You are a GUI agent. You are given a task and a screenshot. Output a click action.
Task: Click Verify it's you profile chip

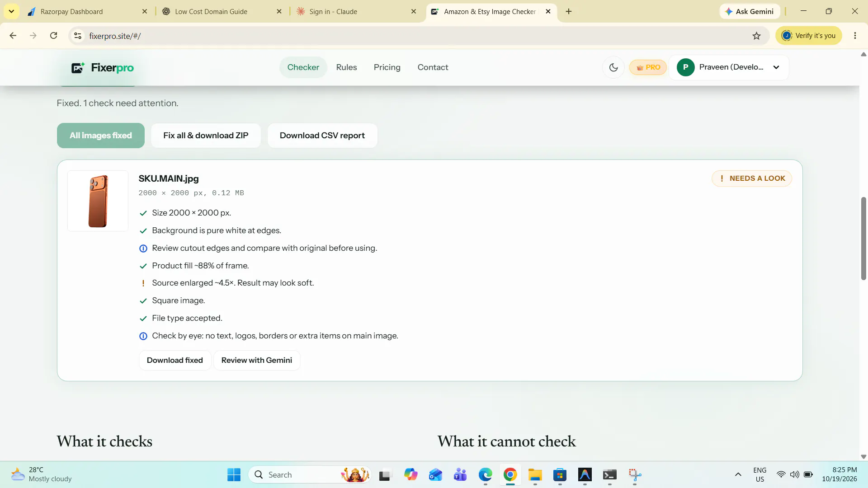[x=809, y=36]
